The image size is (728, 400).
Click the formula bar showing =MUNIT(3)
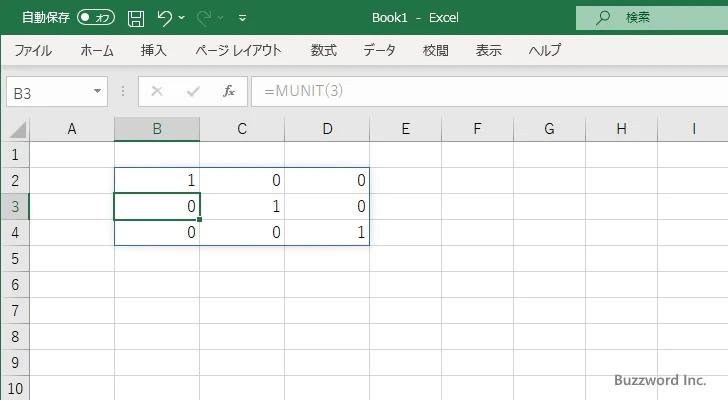pos(490,91)
